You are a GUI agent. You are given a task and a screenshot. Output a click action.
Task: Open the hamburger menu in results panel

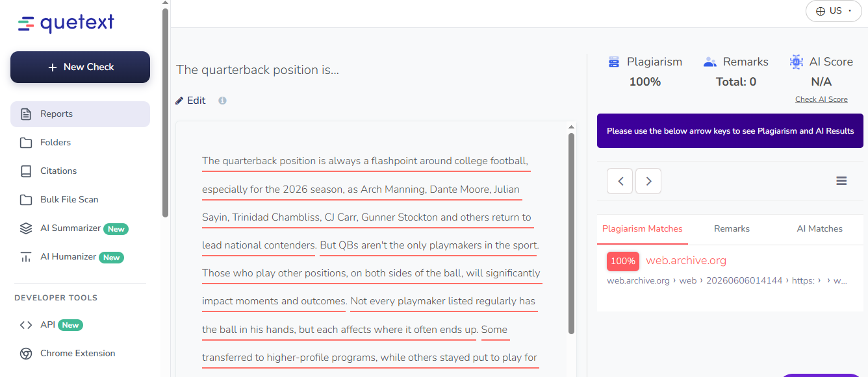pos(841,181)
